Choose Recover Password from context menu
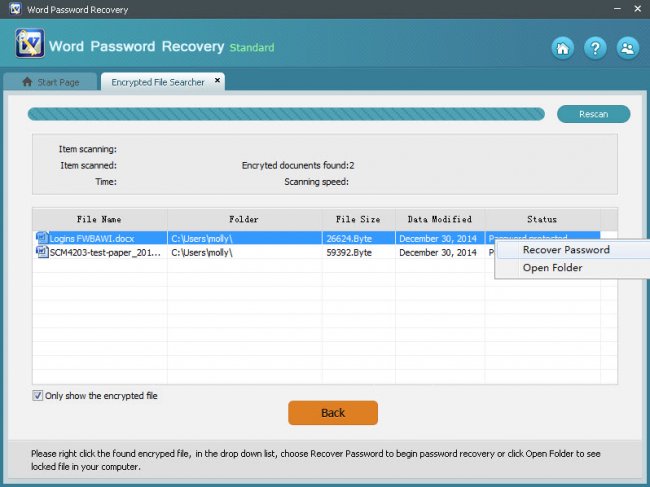650x487 pixels. [566, 250]
